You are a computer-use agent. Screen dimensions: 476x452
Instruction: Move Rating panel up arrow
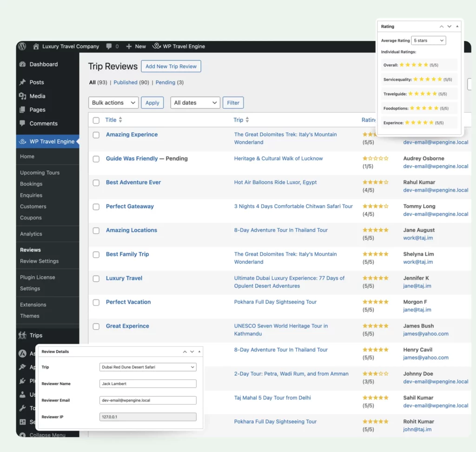click(442, 27)
